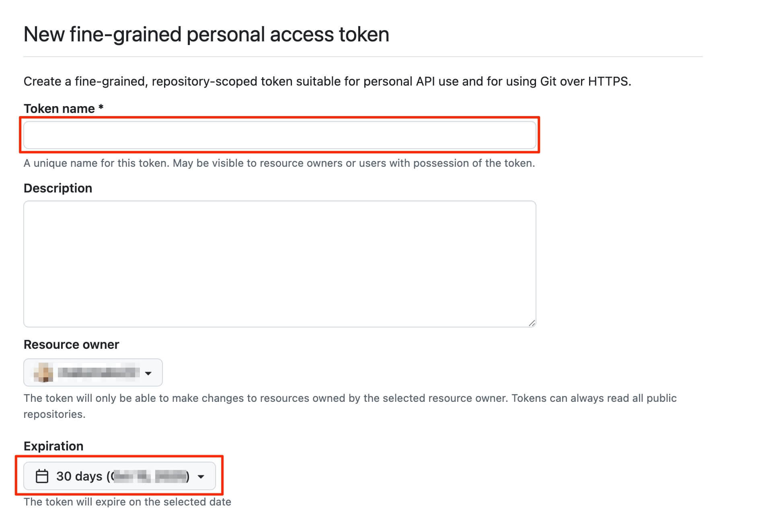Click the required asterisk beside Token name
The image size is (772, 532).
click(101, 108)
